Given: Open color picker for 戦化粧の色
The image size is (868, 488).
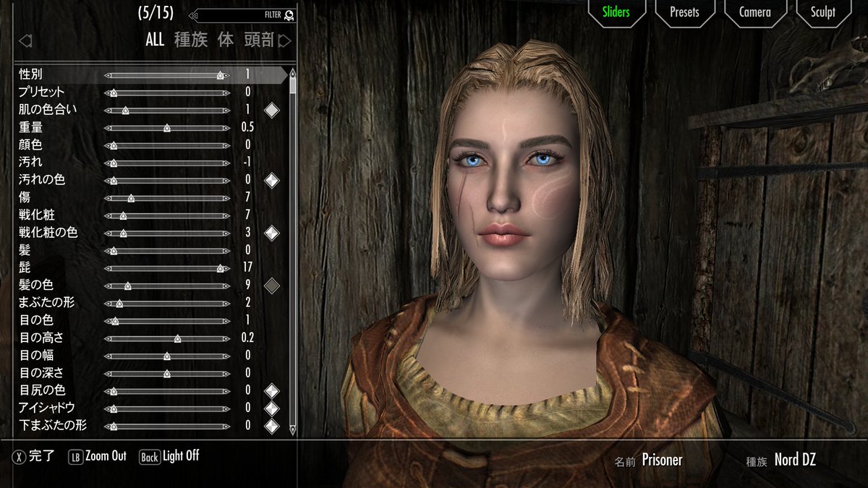Looking at the screenshot, I should click(x=271, y=233).
